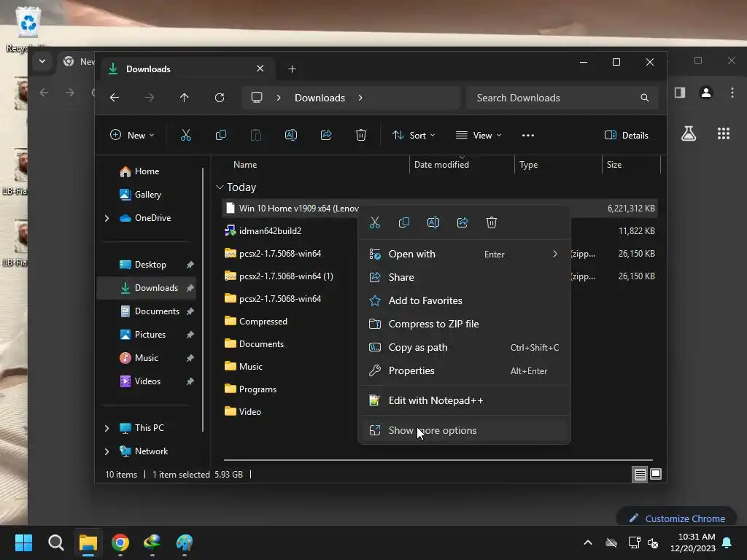Open the Sort dropdown
This screenshot has width=747, height=560.
pyautogui.click(x=414, y=135)
